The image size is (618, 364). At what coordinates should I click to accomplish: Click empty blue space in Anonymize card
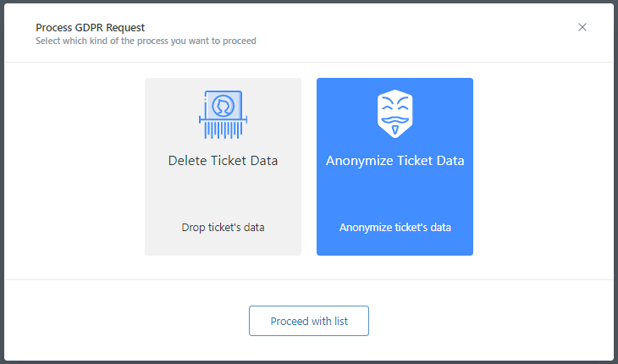395,195
